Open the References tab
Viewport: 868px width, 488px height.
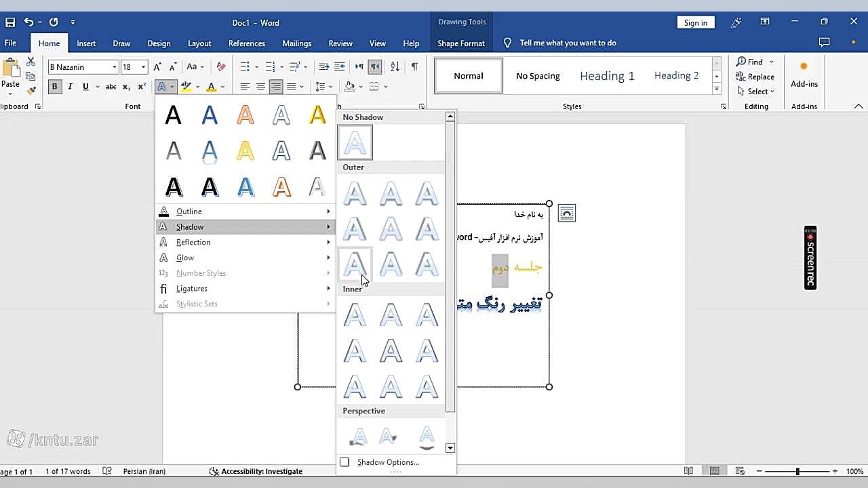247,43
